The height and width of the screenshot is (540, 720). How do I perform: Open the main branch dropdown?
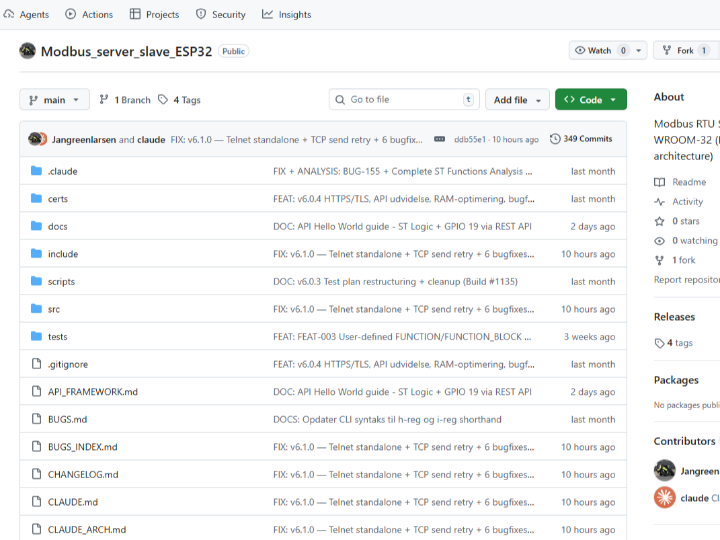tap(54, 100)
